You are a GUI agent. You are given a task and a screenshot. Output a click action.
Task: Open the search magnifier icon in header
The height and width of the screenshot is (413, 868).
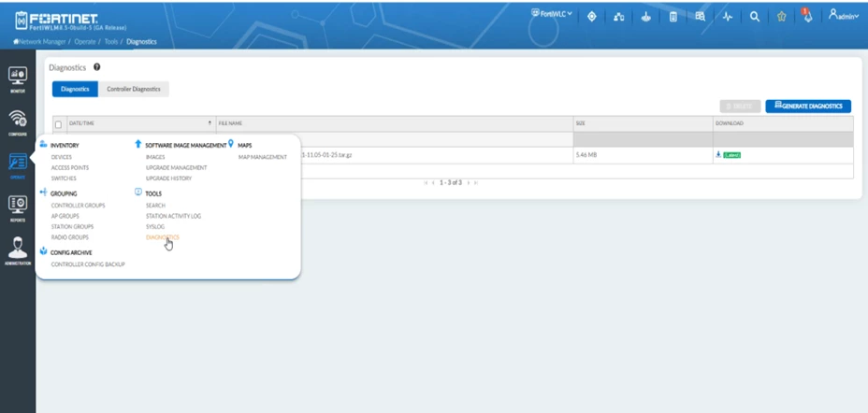coord(754,17)
